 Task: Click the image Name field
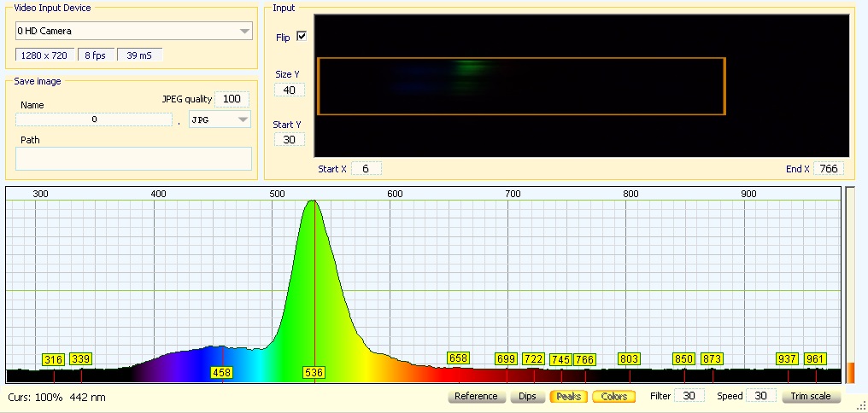pyautogui.click(x=94, y=120)
